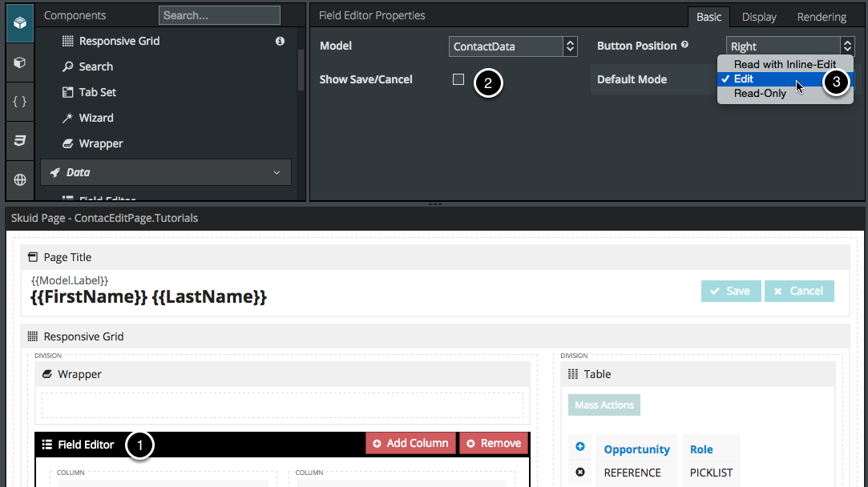Click the info icon beside Responsive Grid
868x487 pixels.
[280, 41]
